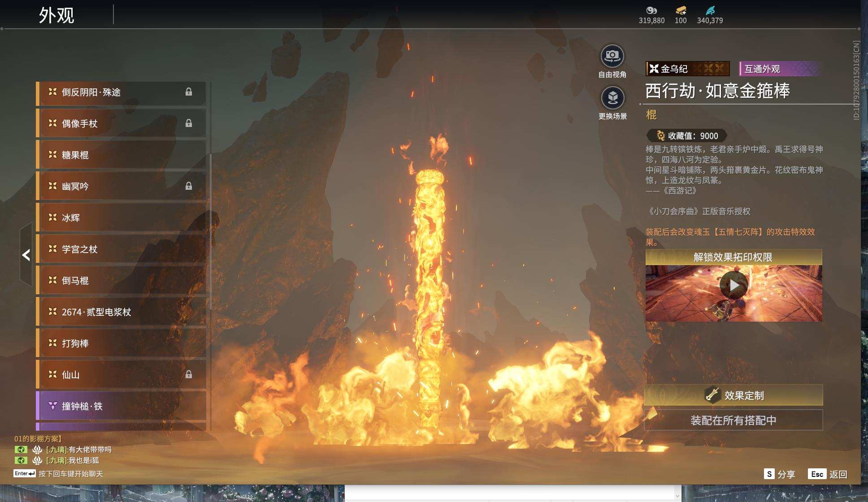The height and width of the screenshot is (502, 868).
Task: Click the skin list scrollbar
Action: pyautogui.click(x=210, y=231)
